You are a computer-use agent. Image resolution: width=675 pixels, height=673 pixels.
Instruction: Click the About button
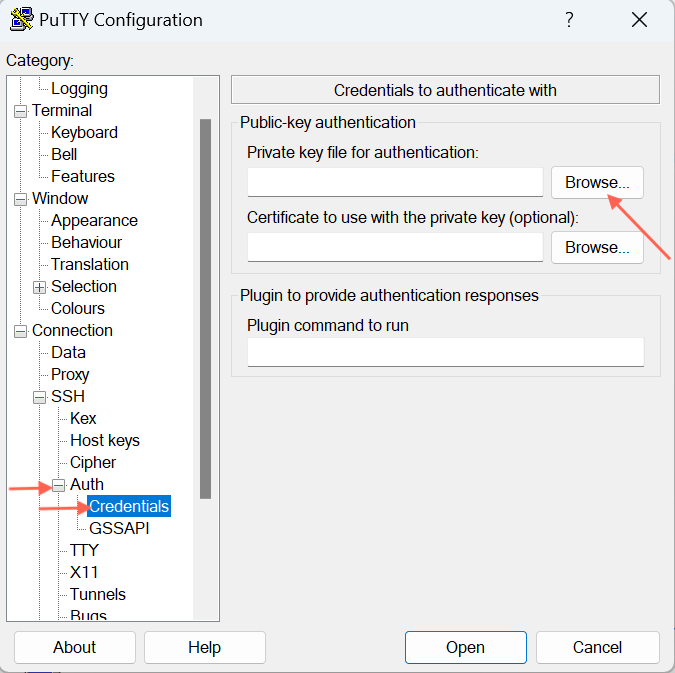coord(74,647)
